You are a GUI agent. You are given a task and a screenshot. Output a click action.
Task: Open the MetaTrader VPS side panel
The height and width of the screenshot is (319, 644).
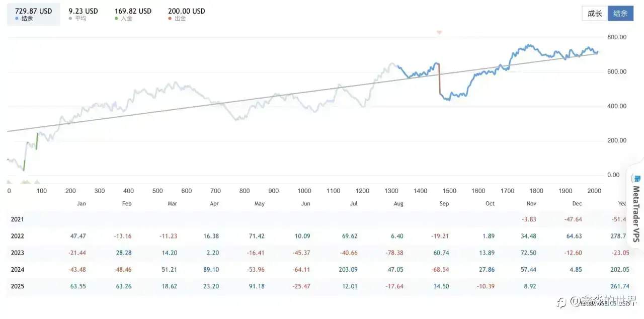[x=636, y=211]
